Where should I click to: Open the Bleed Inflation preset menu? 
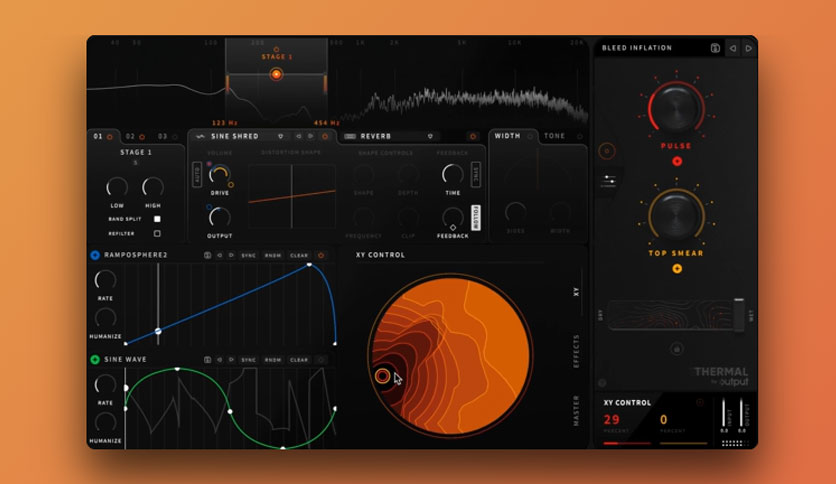tap(637, 48)
